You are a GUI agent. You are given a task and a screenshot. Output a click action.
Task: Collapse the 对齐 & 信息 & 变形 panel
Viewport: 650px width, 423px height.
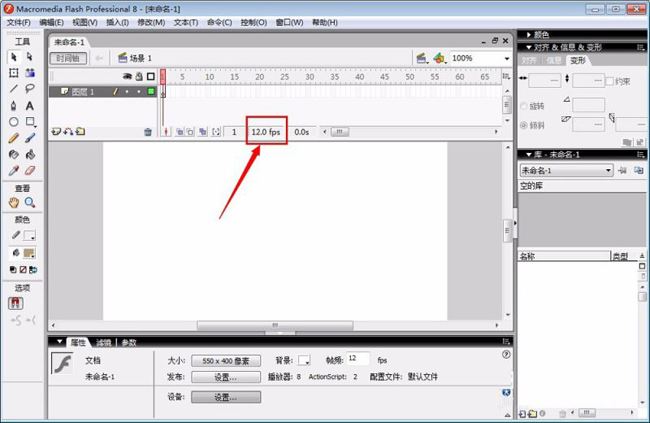click(x=529, y=47)
